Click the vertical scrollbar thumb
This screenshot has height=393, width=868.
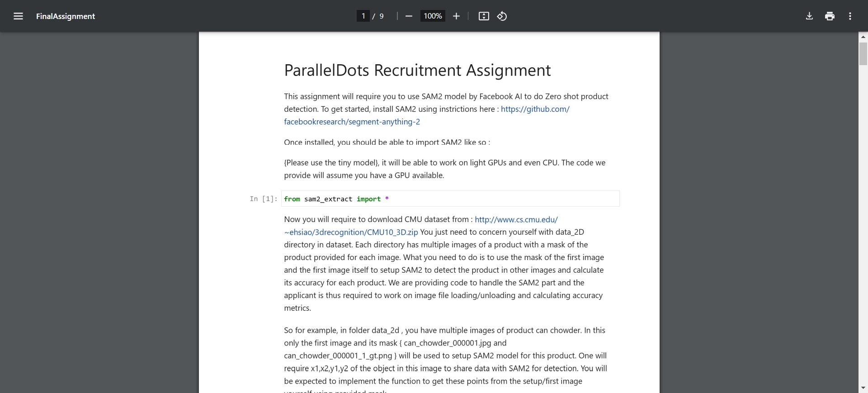pos(863,54)
